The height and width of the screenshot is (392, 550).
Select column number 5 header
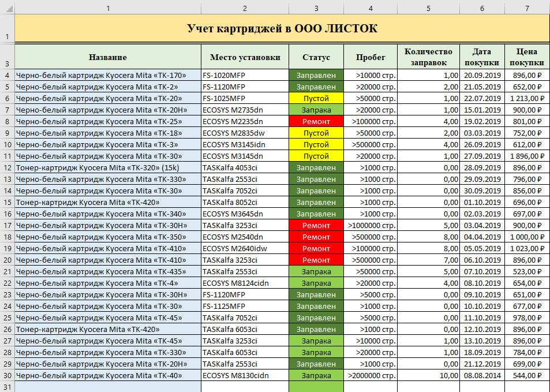pos(428,8)
